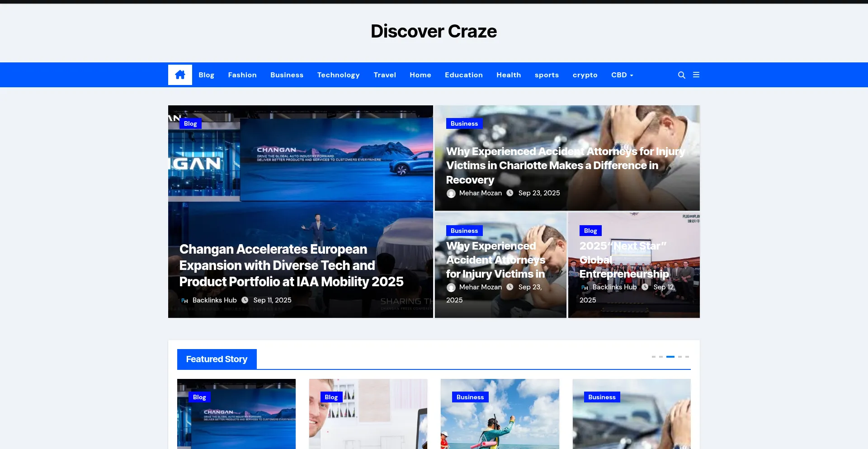Open the Travel menu item
The image size is (868, 449).
point(385,75)
